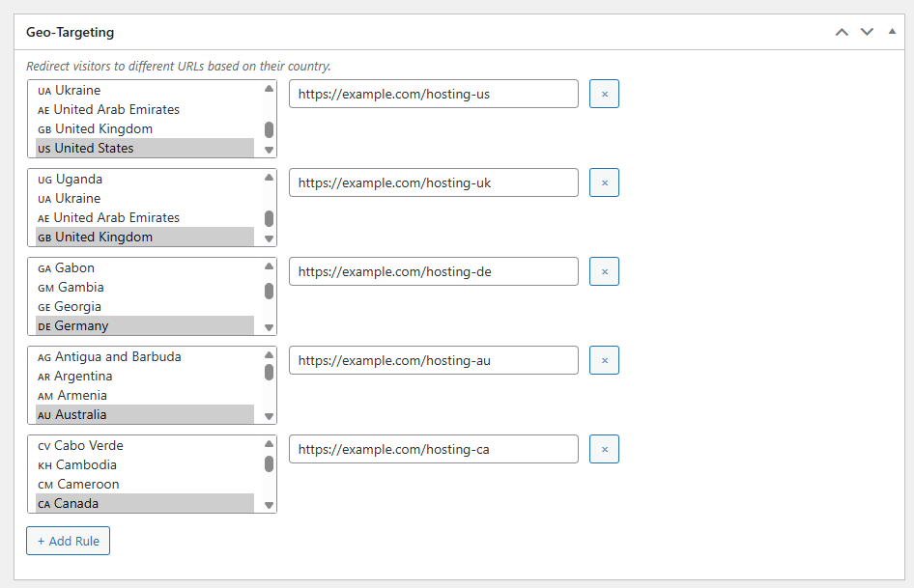Edit the hosting-us URL field
The width and height of the screenshot is (914, 588).
433,94
